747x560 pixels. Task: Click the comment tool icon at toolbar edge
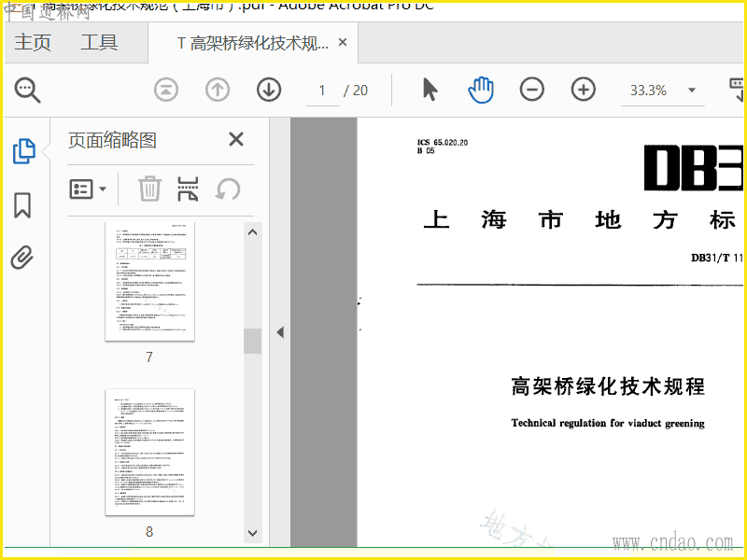coord(737,90)
